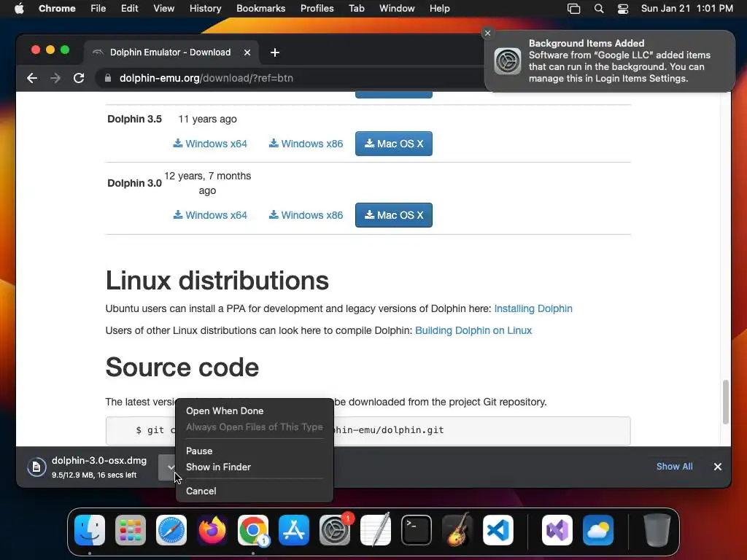This screenshot has height=560, width=747.
Task: Open TextEdit from the dock
Action: tap(376, 530)
